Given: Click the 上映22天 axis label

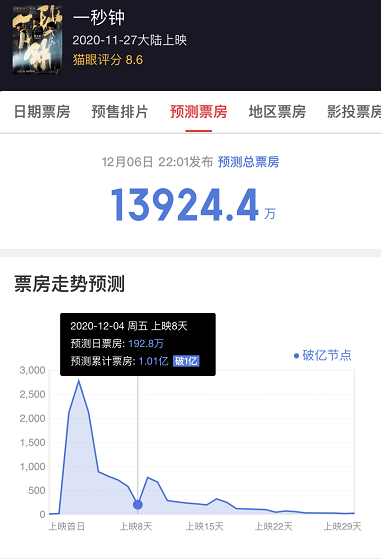Looking at the screenshot, I should pyautogui.click(x=273, y=526).
